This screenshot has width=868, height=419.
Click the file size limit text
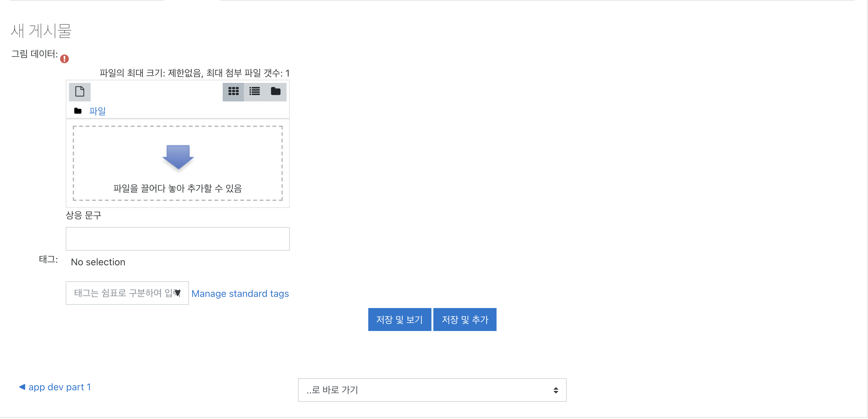tap(194, 73)
